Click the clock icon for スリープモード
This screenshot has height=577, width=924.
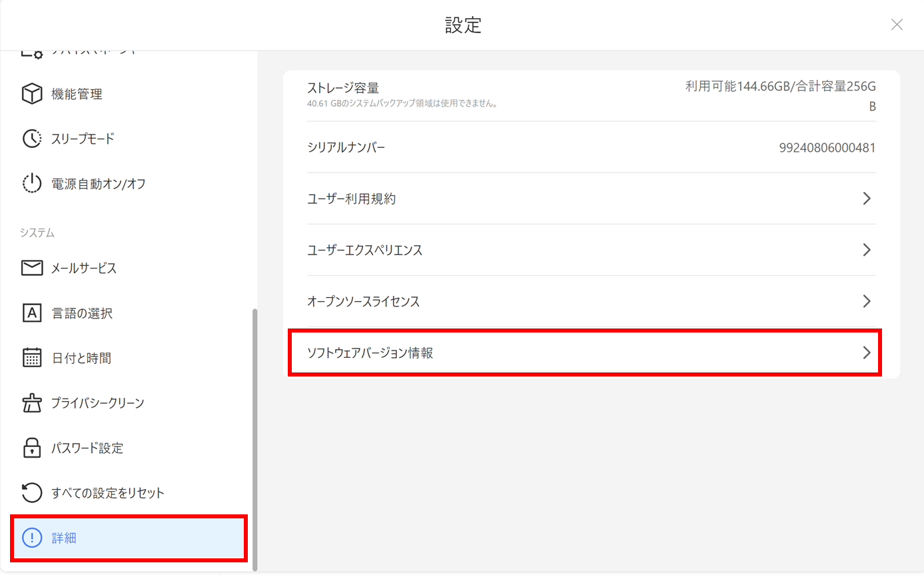point(32,139)
